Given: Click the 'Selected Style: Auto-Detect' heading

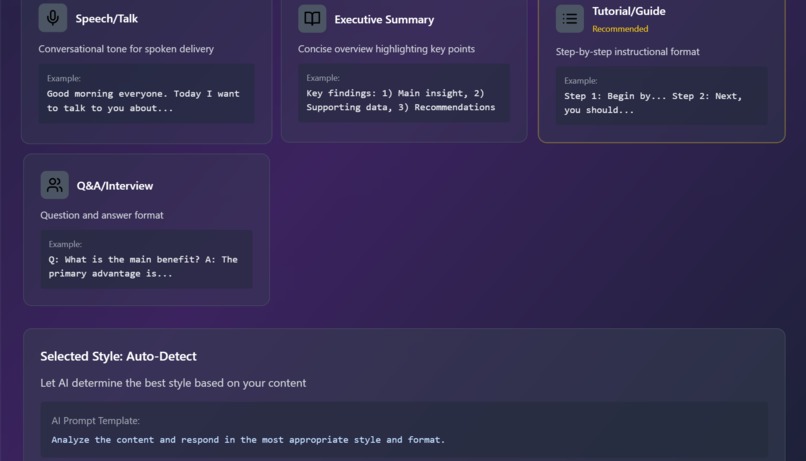Looking at the screenshot, I should point(118,356).
